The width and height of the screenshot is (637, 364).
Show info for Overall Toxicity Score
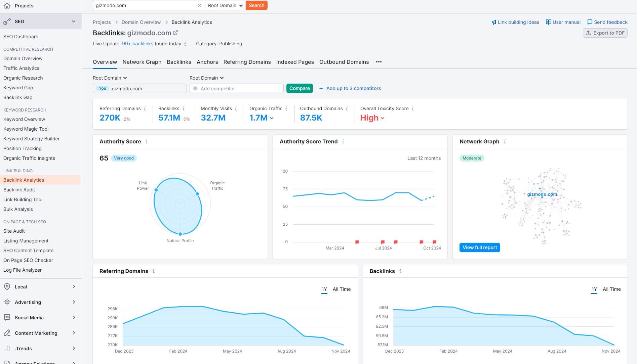point(413,108)
